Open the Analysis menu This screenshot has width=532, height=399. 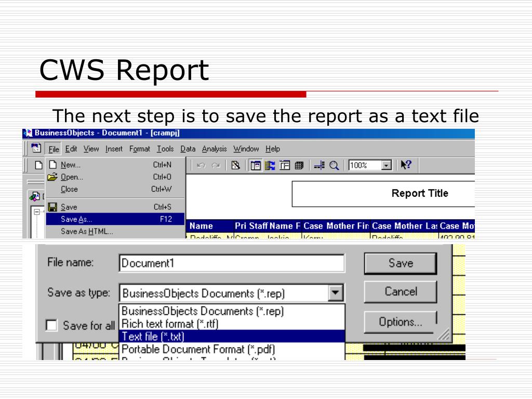[214, 149]
